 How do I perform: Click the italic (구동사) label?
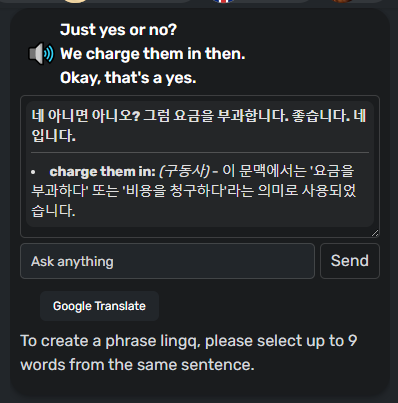[184, 171]
